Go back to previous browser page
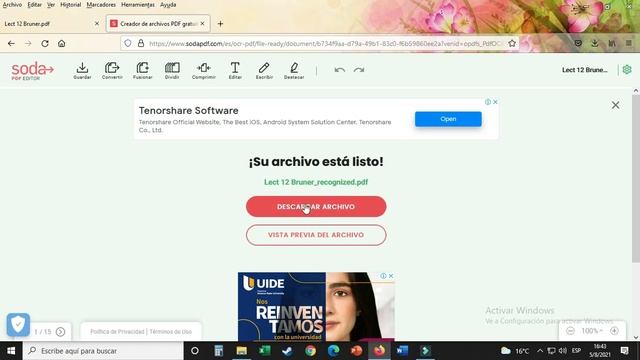The image size is (640, 360). 11,43
